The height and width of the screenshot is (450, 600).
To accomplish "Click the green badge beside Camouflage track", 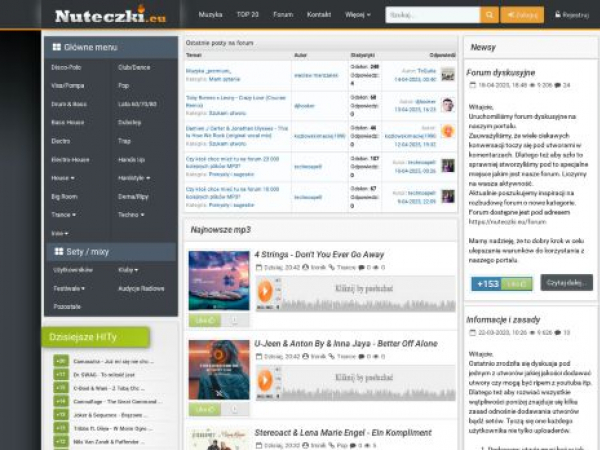I will [x=61, y=401].
